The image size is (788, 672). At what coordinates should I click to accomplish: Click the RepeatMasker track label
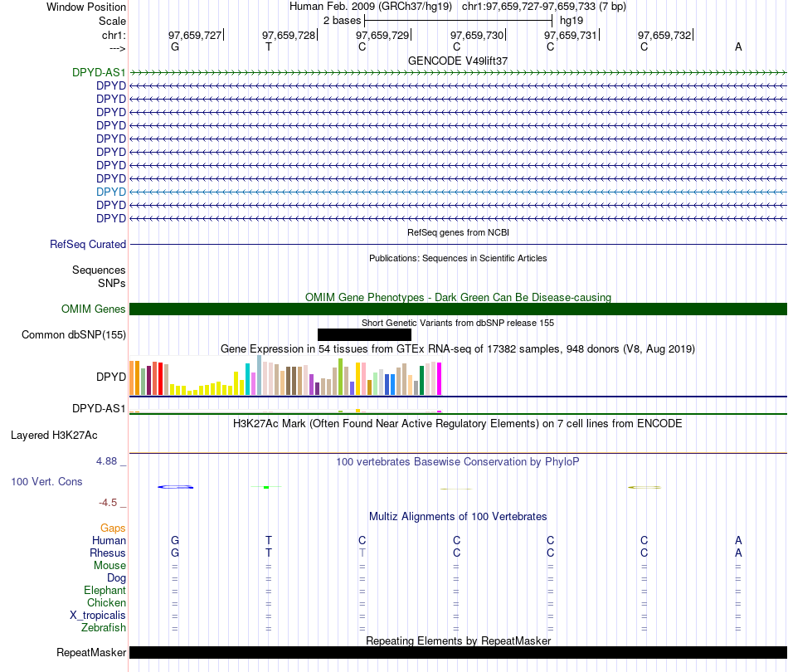[91, 652]
